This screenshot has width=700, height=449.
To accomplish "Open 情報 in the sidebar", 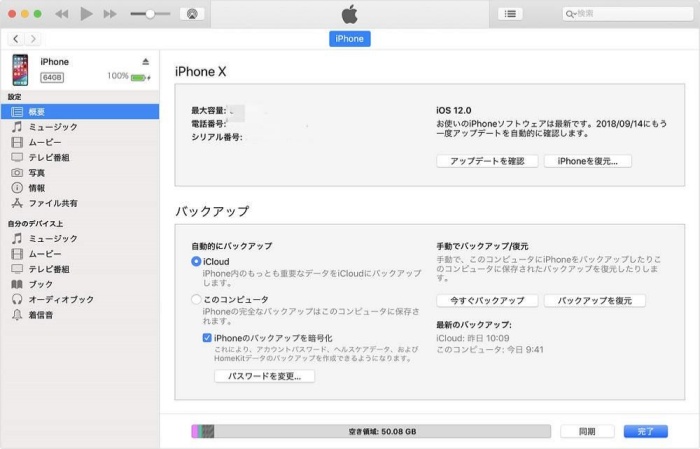I will (80, 188).
